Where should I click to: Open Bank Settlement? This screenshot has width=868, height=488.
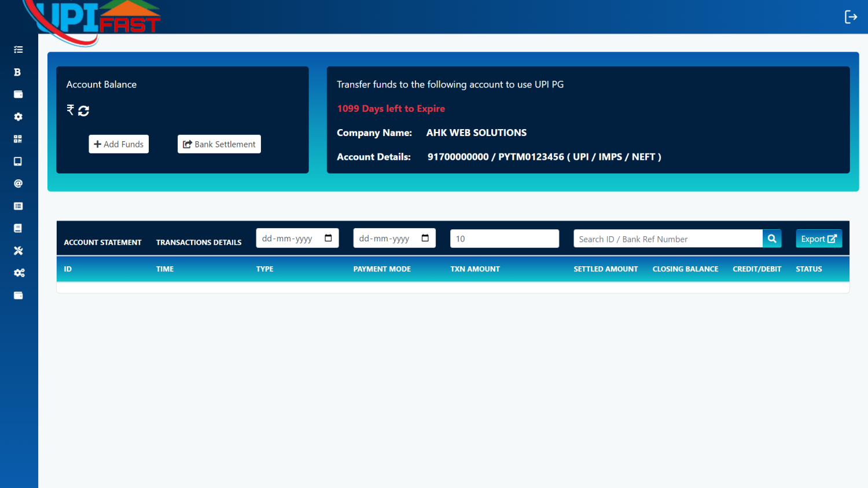(x=219, y=144)
